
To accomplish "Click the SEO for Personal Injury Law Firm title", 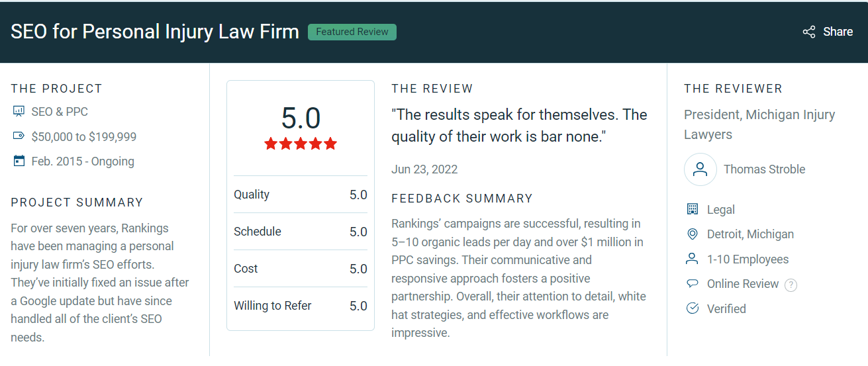I will point(155,32).
